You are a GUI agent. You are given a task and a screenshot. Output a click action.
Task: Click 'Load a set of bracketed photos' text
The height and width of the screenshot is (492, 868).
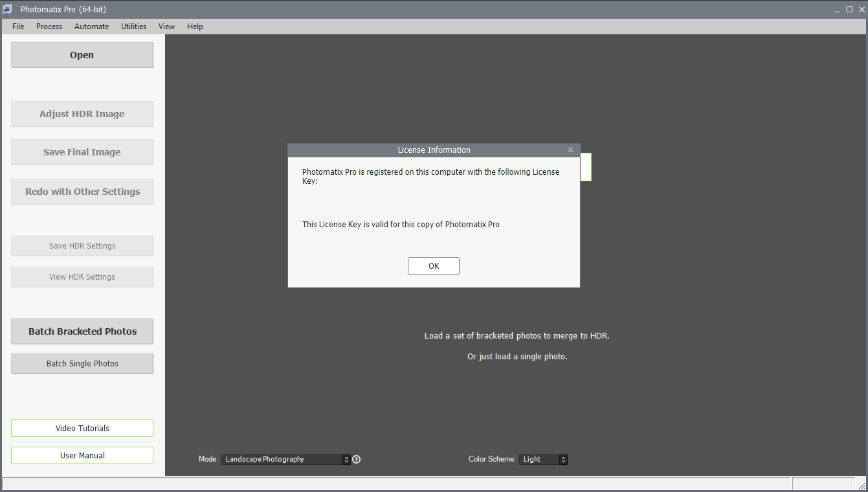[517, 336]
